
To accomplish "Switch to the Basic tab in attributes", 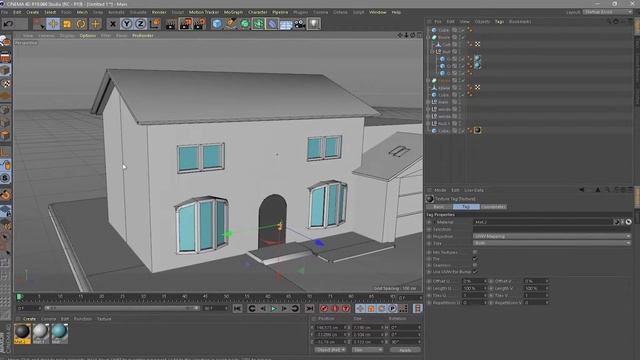I will coord(439,207).
